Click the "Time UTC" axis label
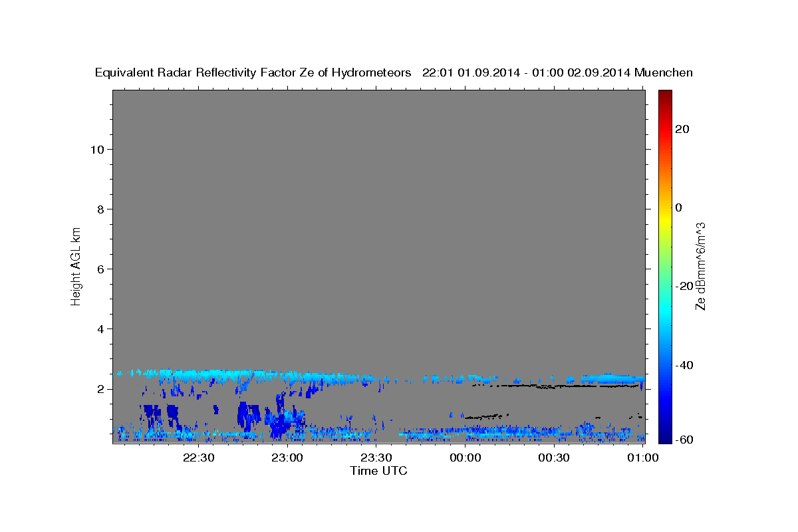Screen dimensions: 798x532 [x=378, y=471]
